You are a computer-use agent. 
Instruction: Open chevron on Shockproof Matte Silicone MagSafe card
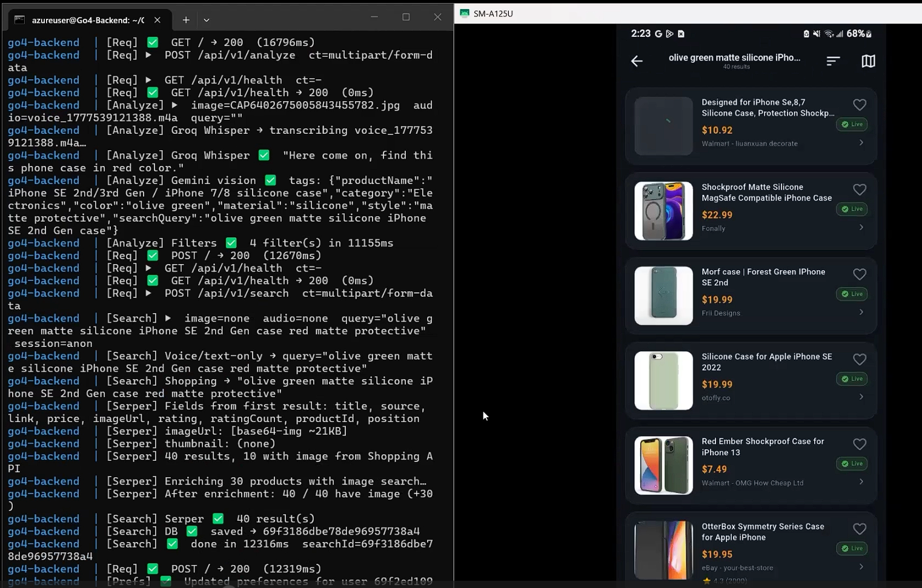tap(861, 228)
